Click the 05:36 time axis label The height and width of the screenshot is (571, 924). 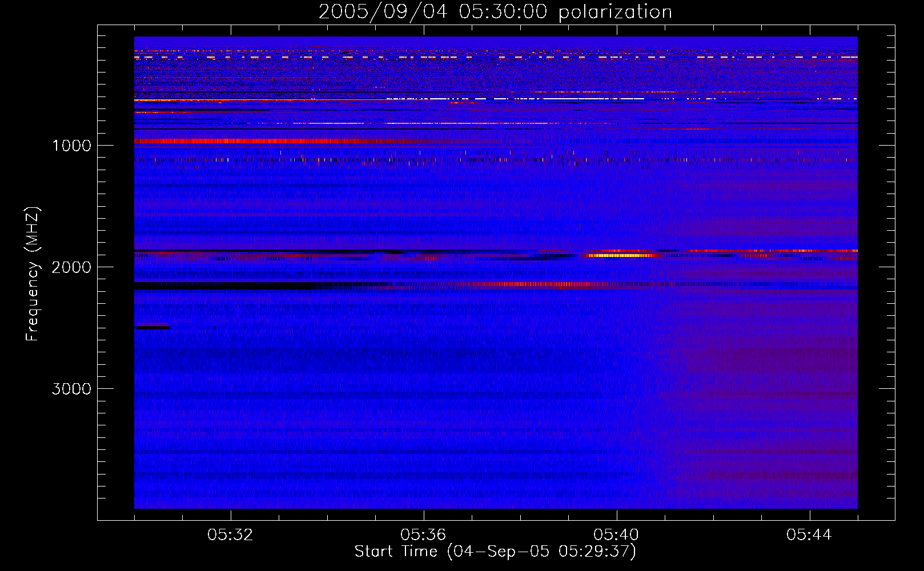coord(423,535)
